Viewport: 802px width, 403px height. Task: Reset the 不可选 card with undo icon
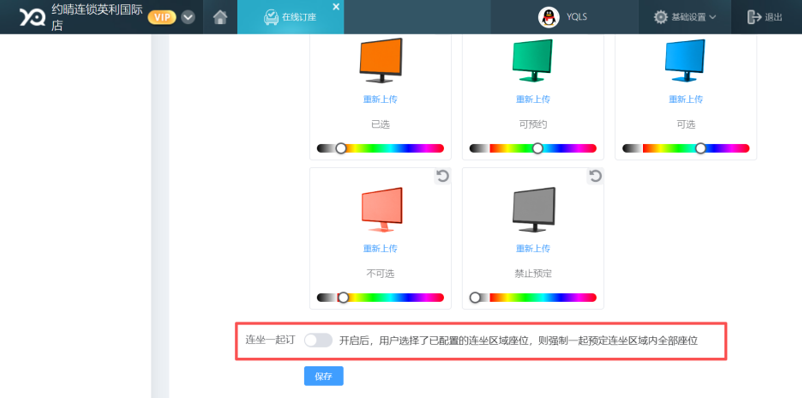[442, 176]
